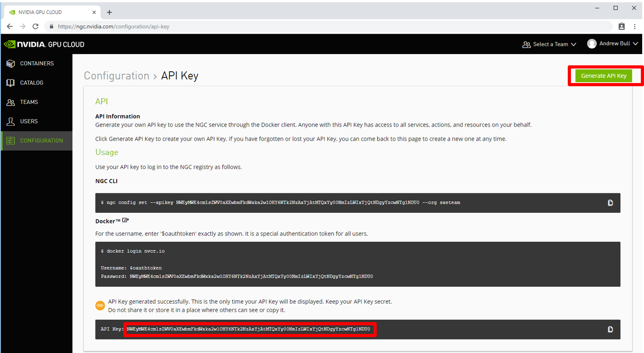Open the Andrew Bull account menu
Image resolution: width=644 pixels, height=353 pixels.
click(613, 44)
